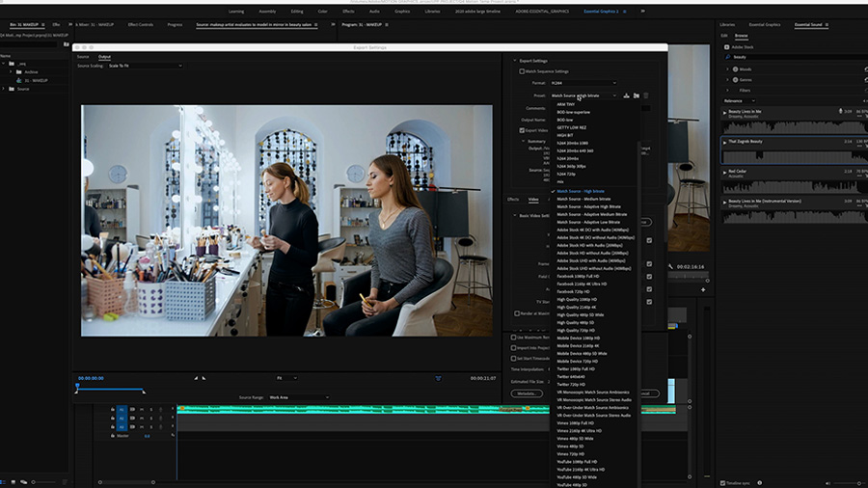Switch to the Source tab in Export Settings
This screenshot has height=488, width=868.
pyautogui.click(x=83, y=57)
